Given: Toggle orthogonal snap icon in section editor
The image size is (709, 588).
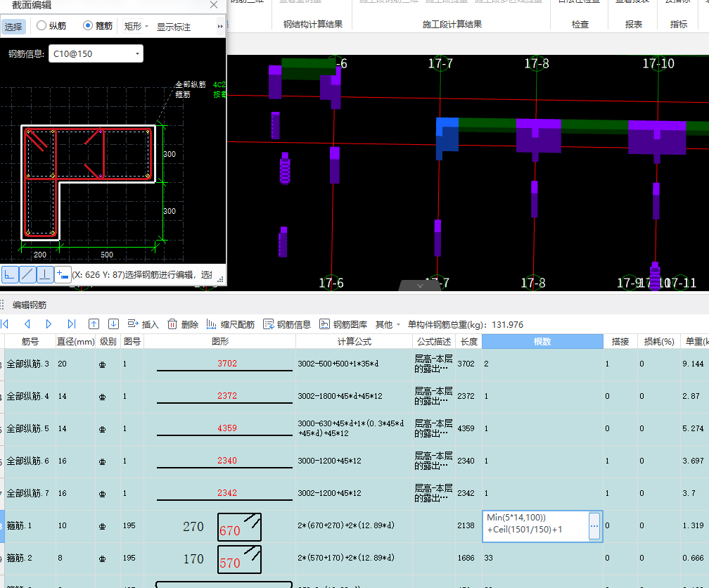Looking at the screenshot, I should [10, 274].
